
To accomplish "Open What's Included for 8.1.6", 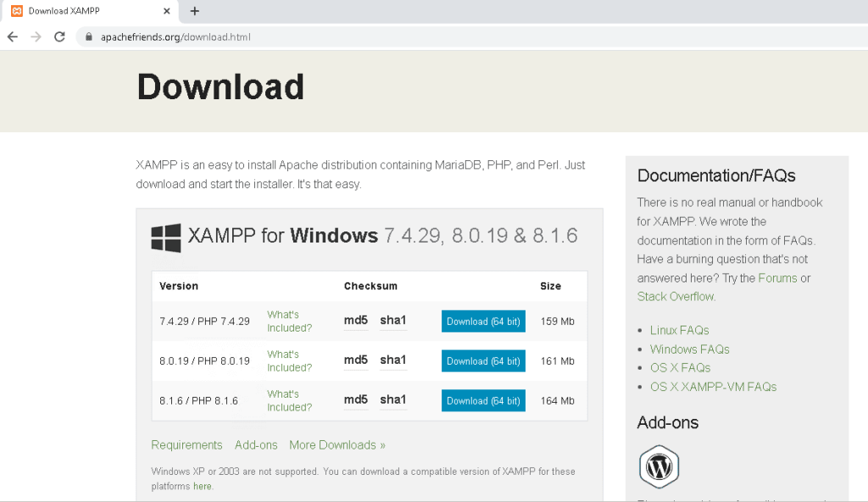I will point(290,400).
